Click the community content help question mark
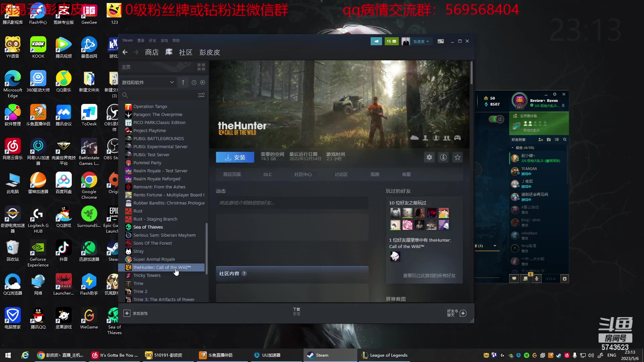The image size is (644, 362). click(x=244, y=274)
